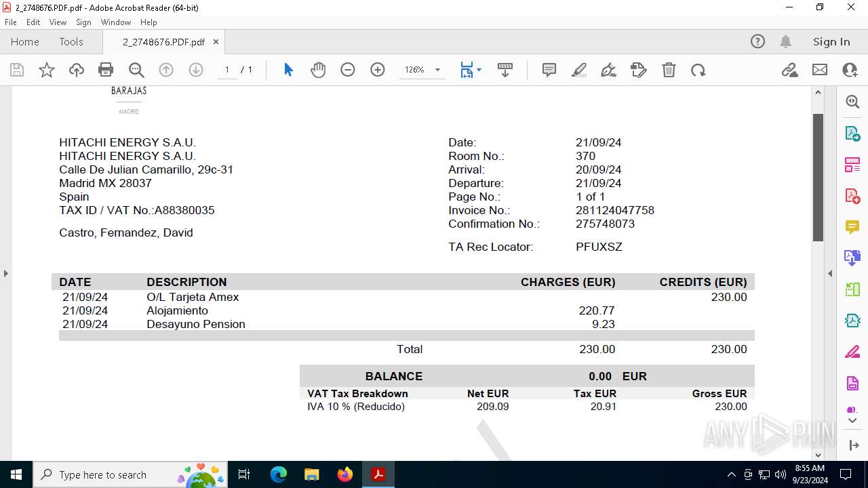
Task: Show hidden tray icons chevron
Action: 731,474
